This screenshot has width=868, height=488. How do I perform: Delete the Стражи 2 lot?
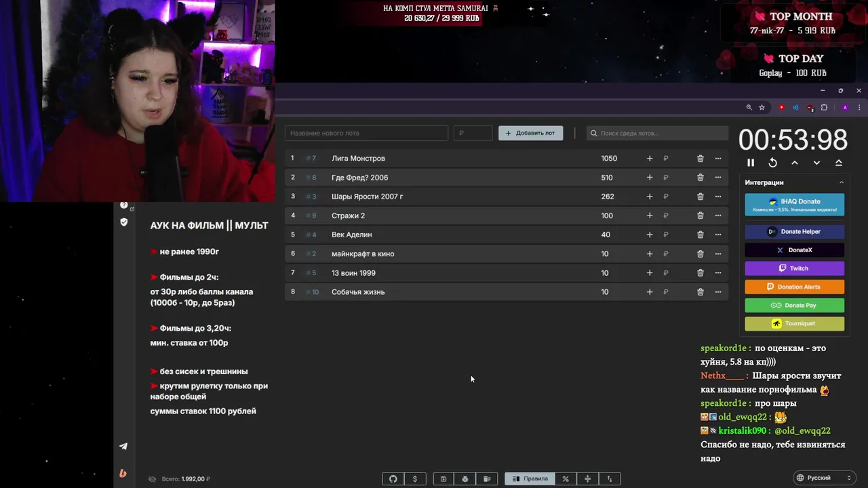[x=701, y=216]
